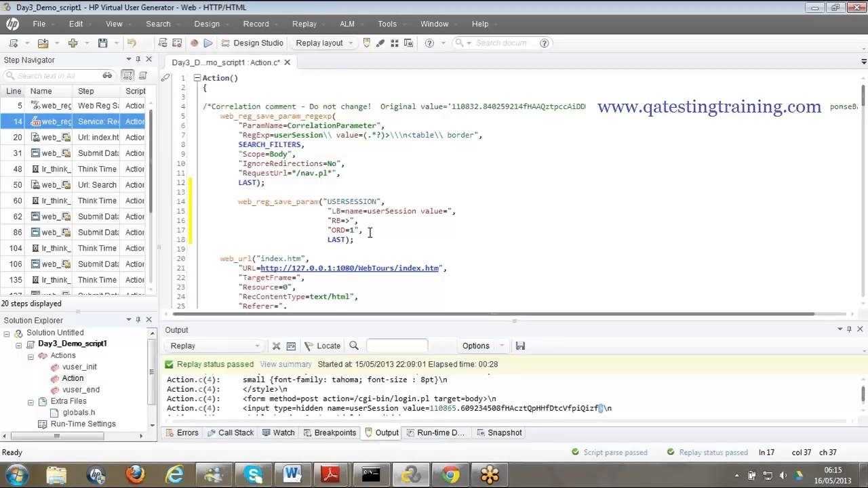Screen dimensions: 868x488
Task: Click the Step column header in Step Navigator
Action: pyautogui.click(x=98, y=91)
